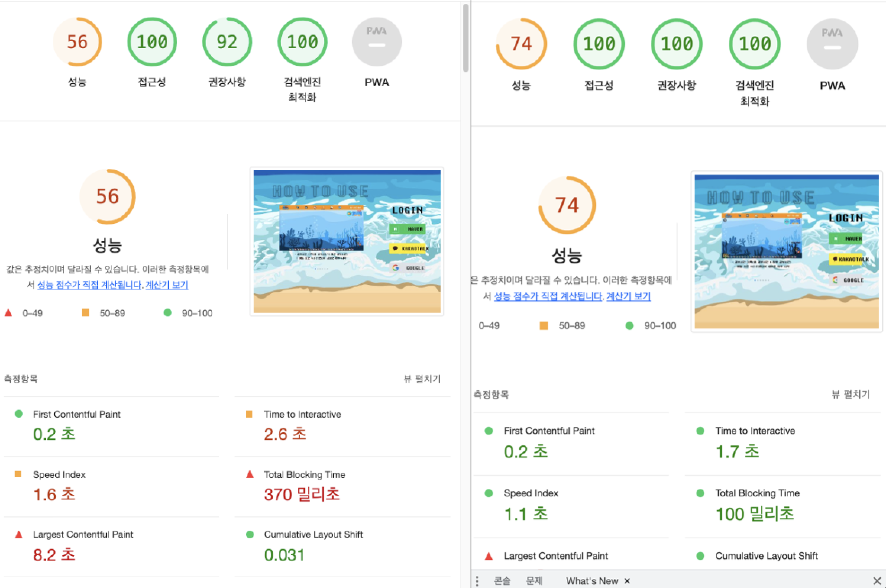This screenshot has height=588, width=886.
Task: Click the left page screenshot thumbnail
Action: coord(347,241)
